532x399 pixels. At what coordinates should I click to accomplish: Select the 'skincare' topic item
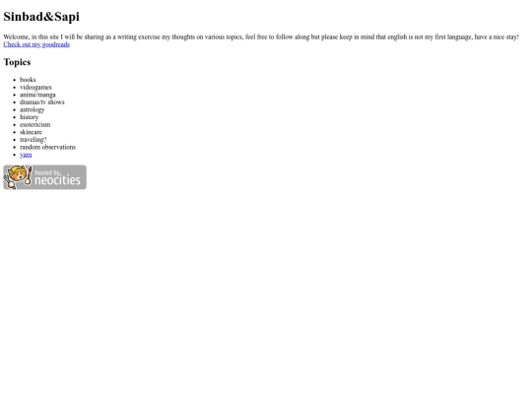(x=31, y=132)
